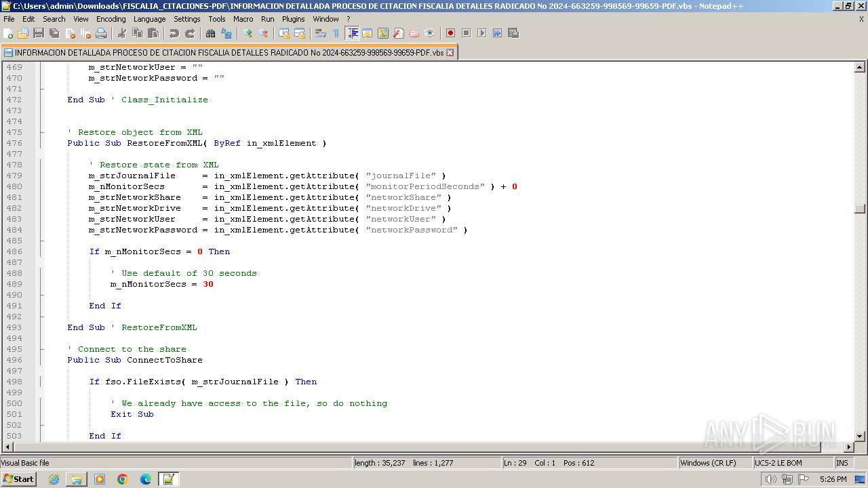Screen dimensions: 868x488
Task: Zoom in using the toolbar icon
Action: (x=248, y=33)
